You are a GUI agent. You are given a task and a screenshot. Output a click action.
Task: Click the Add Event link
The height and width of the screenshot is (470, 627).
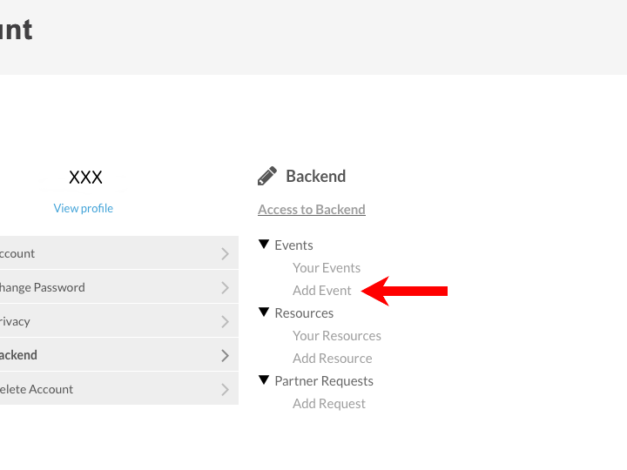coord(322,291)
